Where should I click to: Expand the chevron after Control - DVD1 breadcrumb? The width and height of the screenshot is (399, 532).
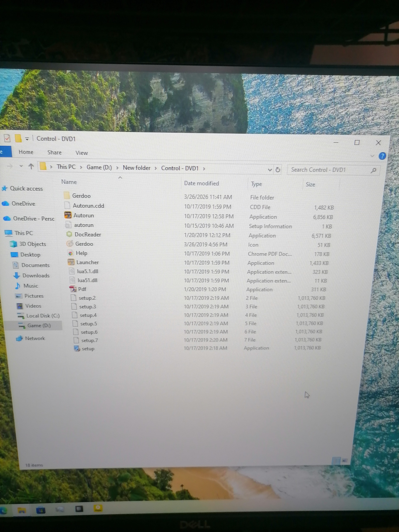tap(204, 169)
